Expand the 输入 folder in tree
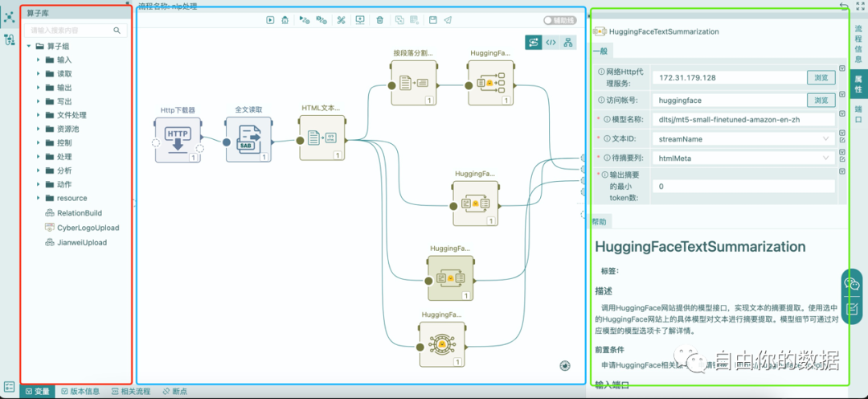 click(39, 60)
